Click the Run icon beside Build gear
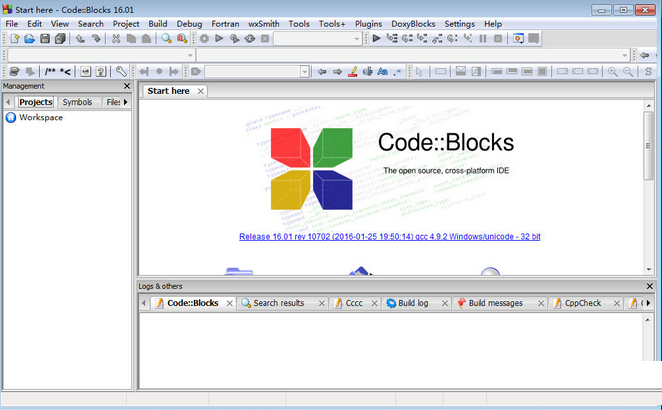Image resolution: width=662 pixels, height=410 pixels. coord(219,39)
